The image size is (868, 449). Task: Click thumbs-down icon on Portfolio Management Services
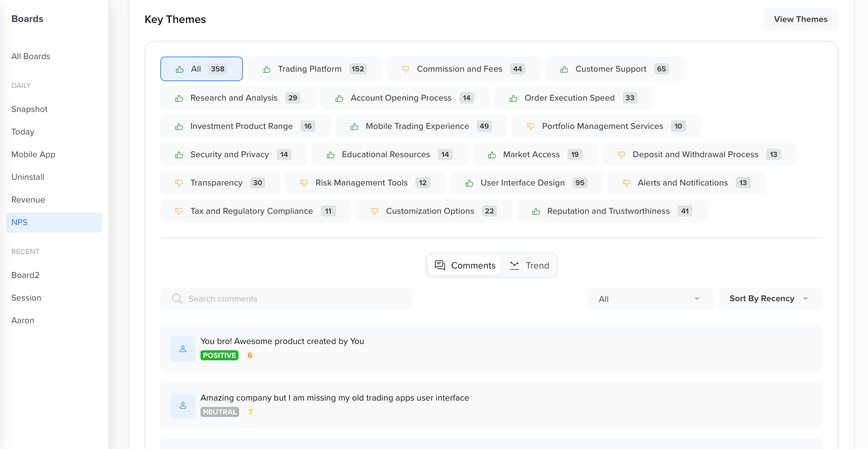[x=531, y=126]
